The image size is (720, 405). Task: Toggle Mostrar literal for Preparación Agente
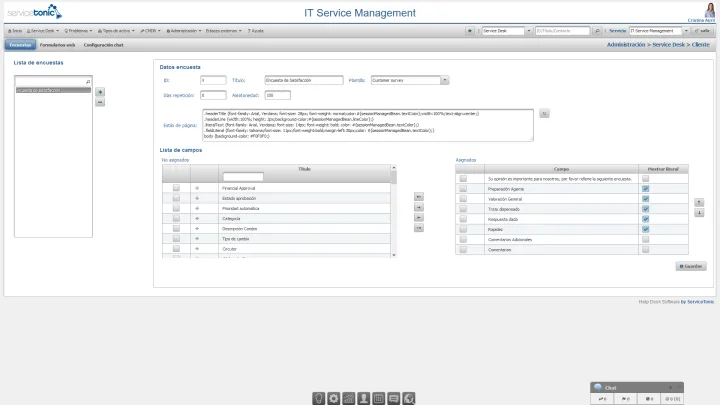pos(646,188)
